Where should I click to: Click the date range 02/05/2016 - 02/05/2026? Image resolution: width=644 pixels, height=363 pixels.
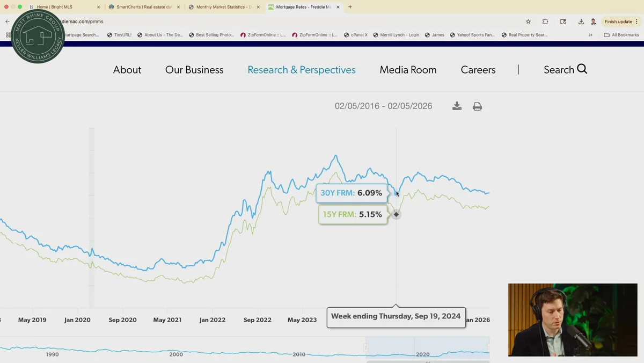[x=383, y=106]
